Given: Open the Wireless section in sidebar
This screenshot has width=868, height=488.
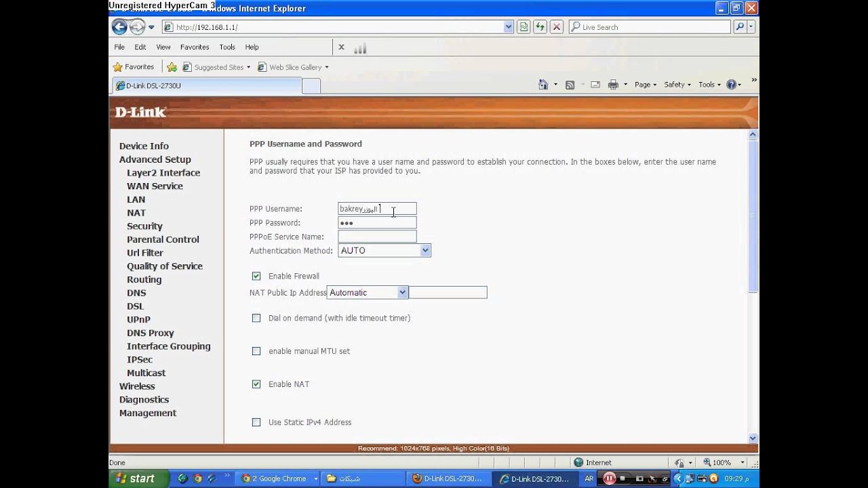Looking at the screenshot, I should point(137,386).
